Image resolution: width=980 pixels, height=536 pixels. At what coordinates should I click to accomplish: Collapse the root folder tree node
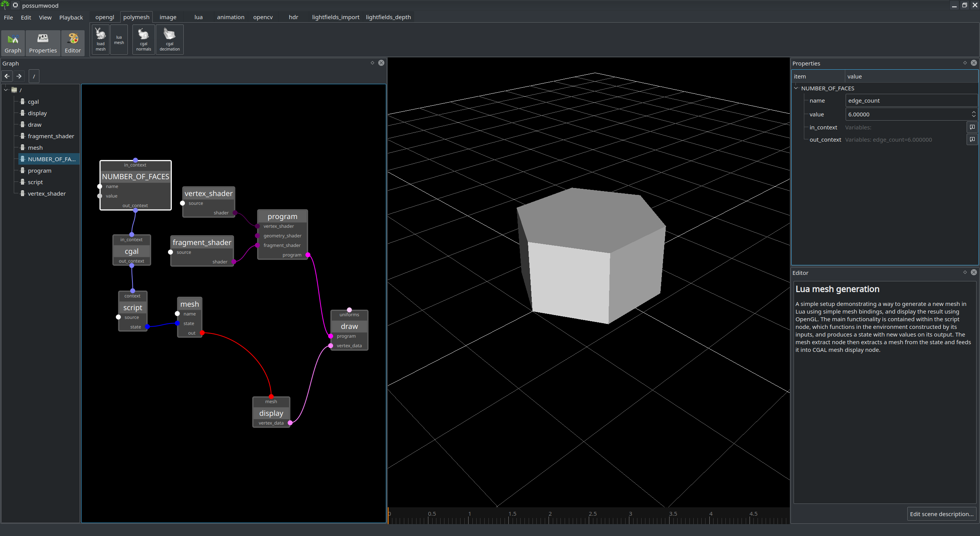[6, 90]
